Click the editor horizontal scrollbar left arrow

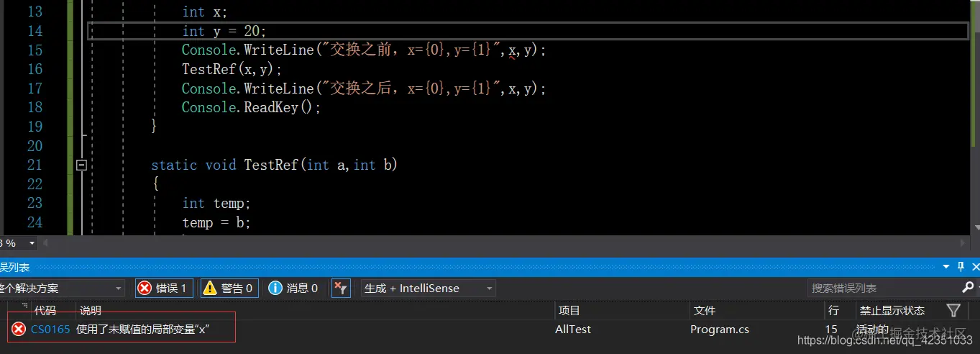click(45, 243)
